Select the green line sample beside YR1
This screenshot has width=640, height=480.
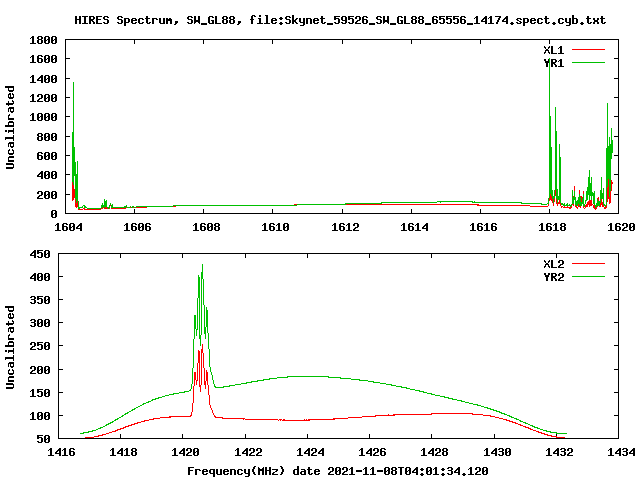589,62
